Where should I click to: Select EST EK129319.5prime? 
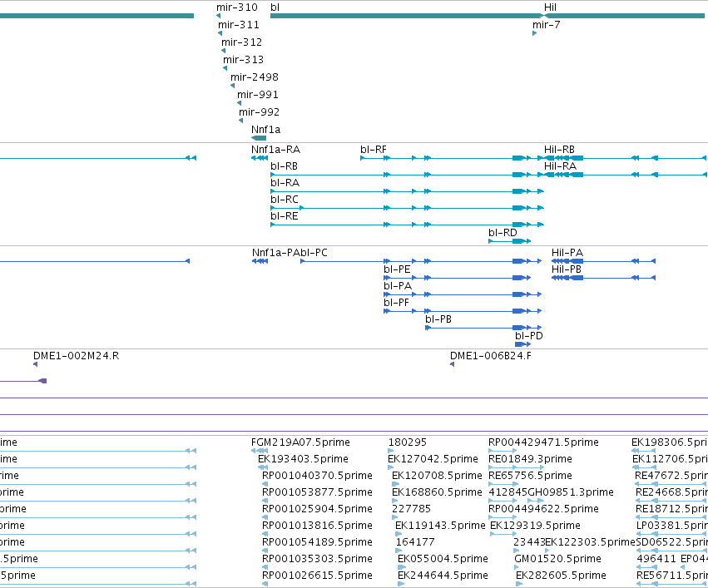[x=535, y=526]
